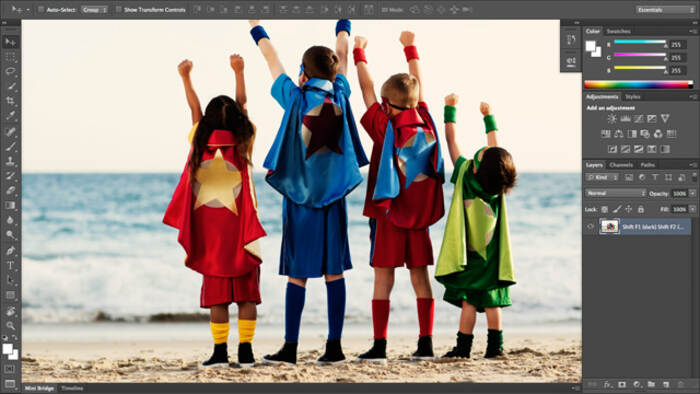Add a Hue/Saturation adjustment
This screenshot has width=700, height=394.
click(606, 134)
